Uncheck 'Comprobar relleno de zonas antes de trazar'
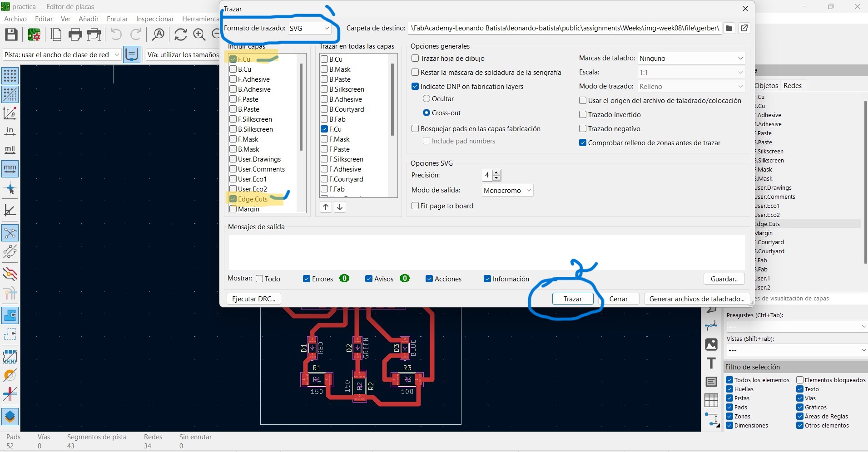Viewport: 868px width, 452px height. pos(583,142)
